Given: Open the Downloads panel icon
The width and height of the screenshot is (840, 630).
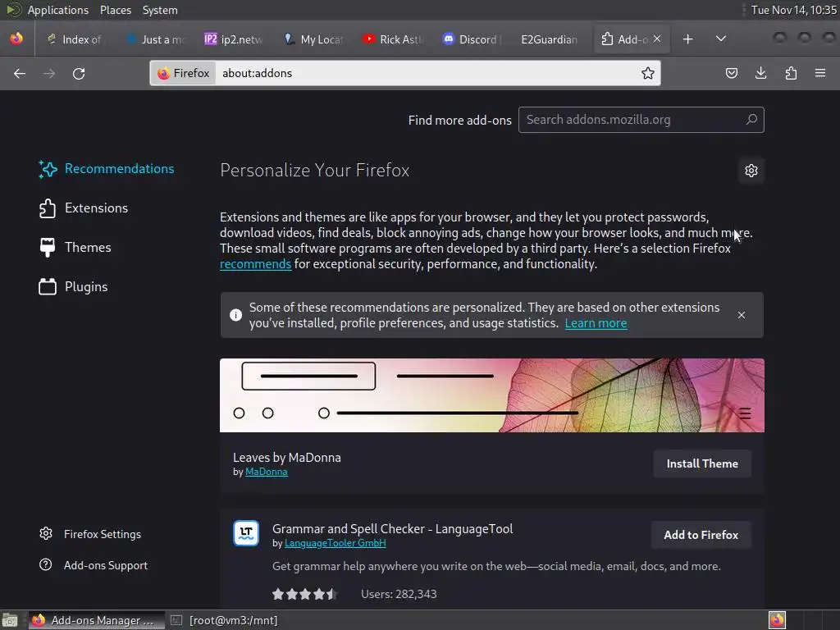Looking at the screenshot, I should (x=760, y=73).
